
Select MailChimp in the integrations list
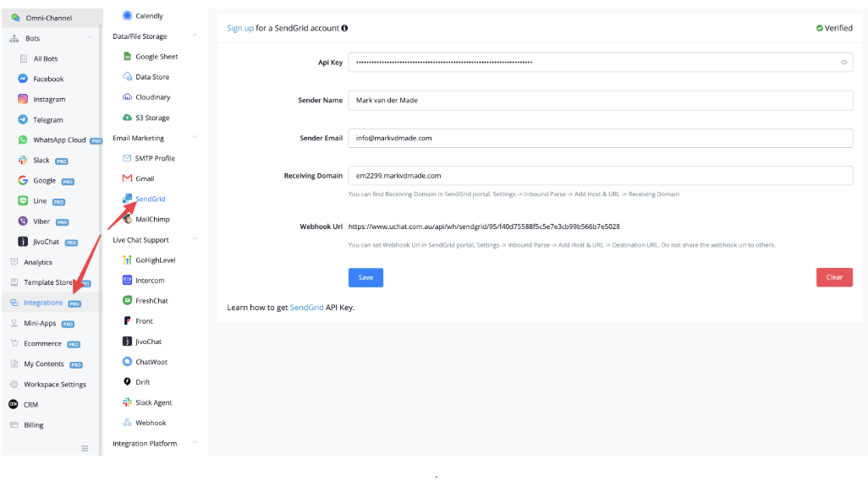[152, 219]
